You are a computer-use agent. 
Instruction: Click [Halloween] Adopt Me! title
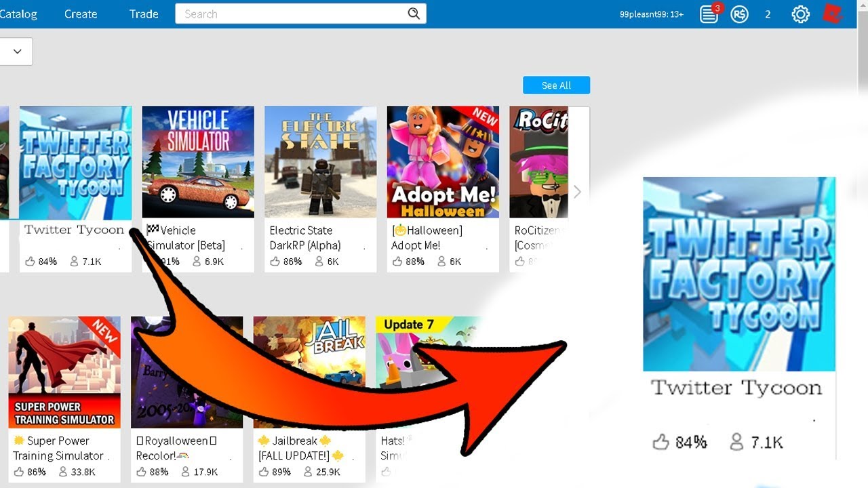[x=427, y=238]
